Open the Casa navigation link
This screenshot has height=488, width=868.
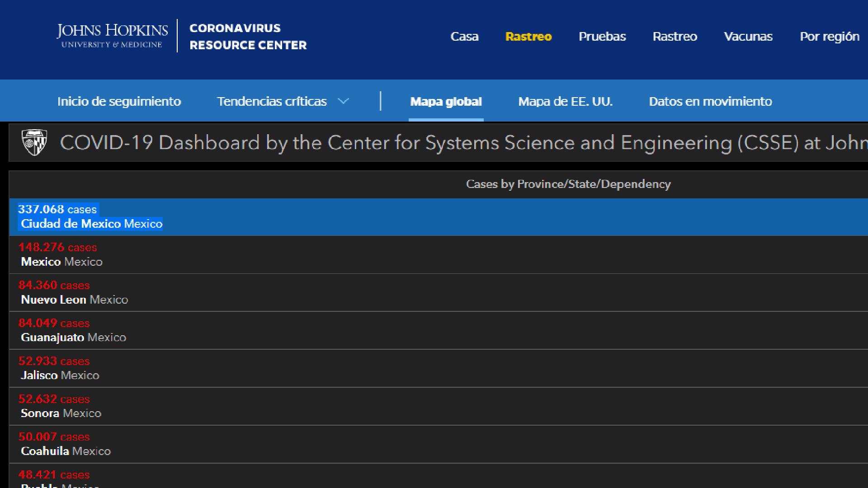click(x=464, y=36)
